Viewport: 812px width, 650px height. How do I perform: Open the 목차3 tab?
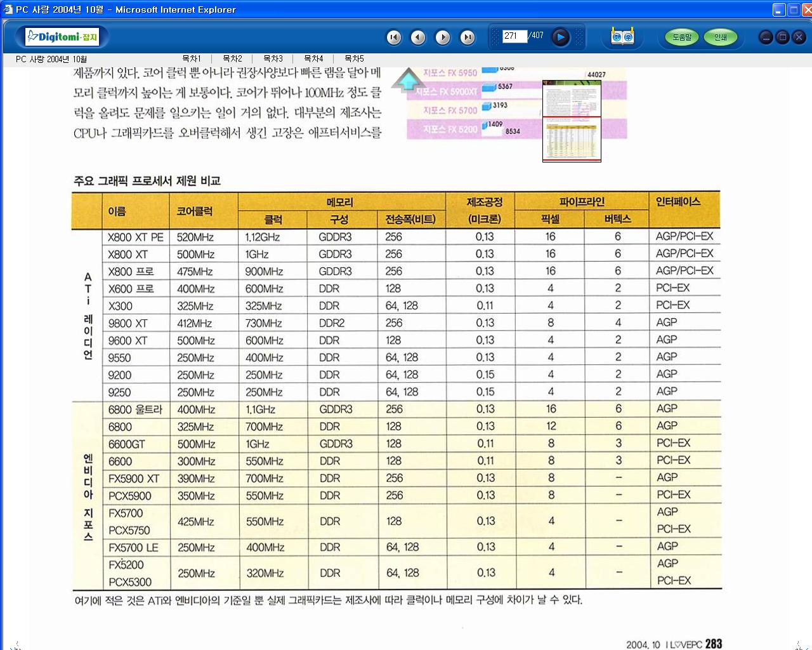pyautogui.click(x=273, y=58)
